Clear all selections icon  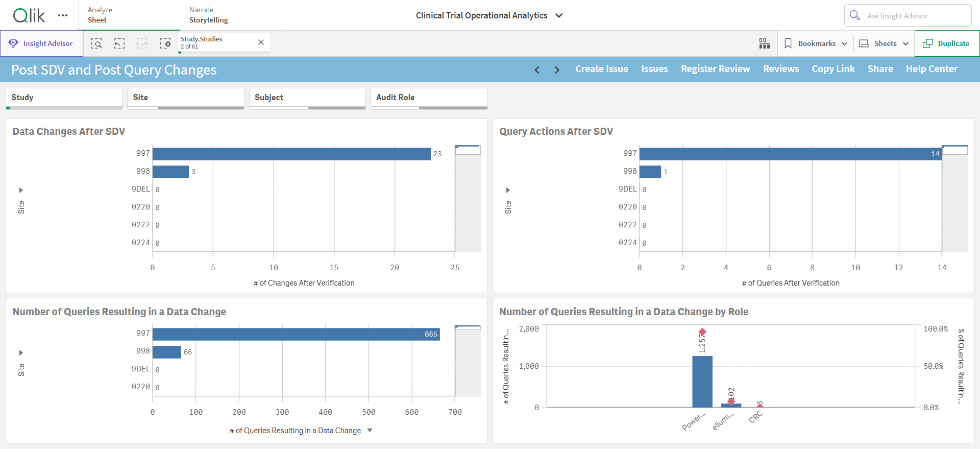165,43
